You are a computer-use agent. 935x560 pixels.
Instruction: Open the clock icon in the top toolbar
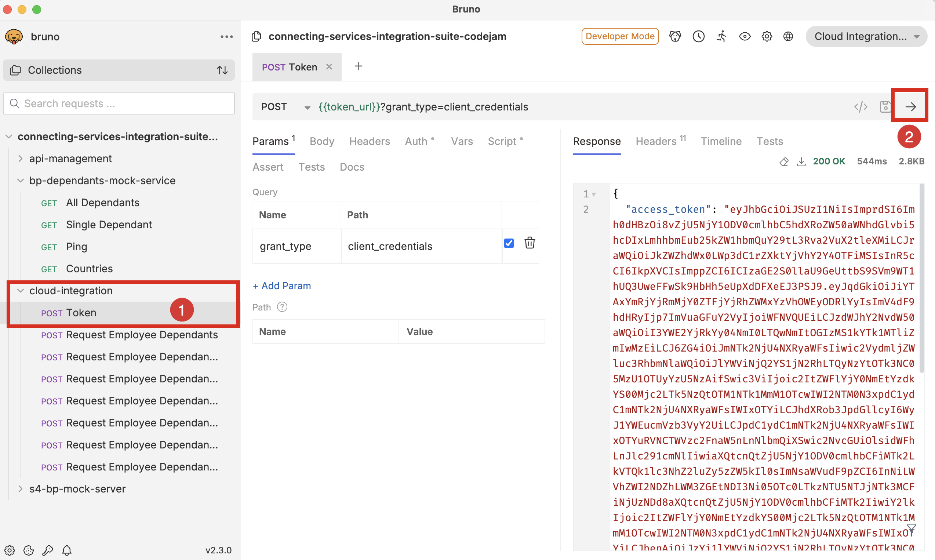tap(698, 36)
